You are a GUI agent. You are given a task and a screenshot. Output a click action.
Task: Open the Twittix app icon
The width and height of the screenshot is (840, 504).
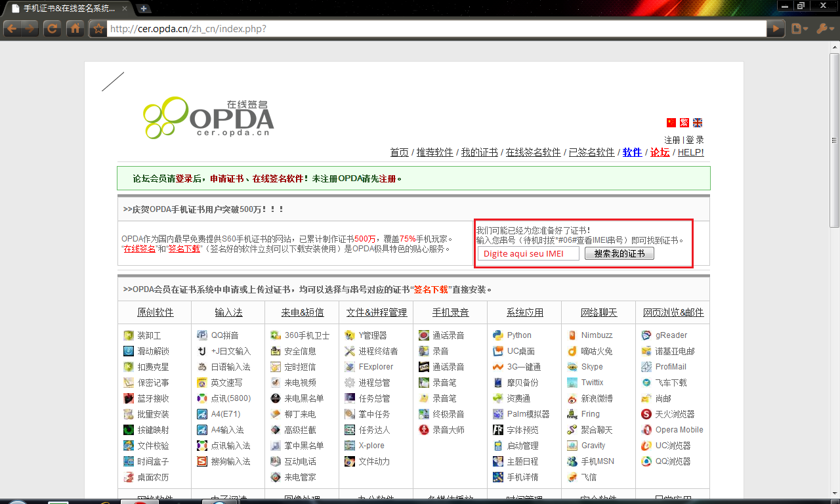click(x=572, y=383)
